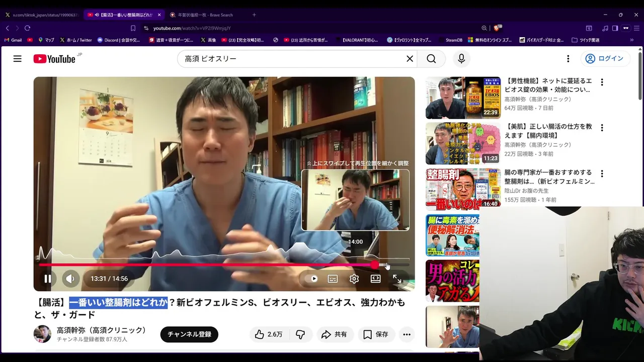Switch to Brave Search 年賀状 tab
Image resolution: width=644 pixels, height=362 pixels.
click(206, 15)
